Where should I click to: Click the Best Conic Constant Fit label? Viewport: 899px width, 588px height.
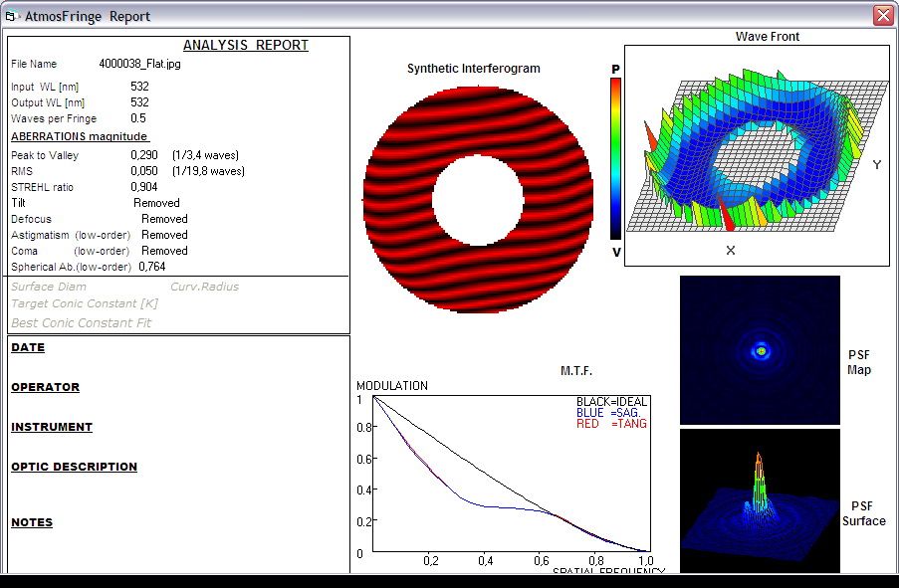tap(82, 323)
